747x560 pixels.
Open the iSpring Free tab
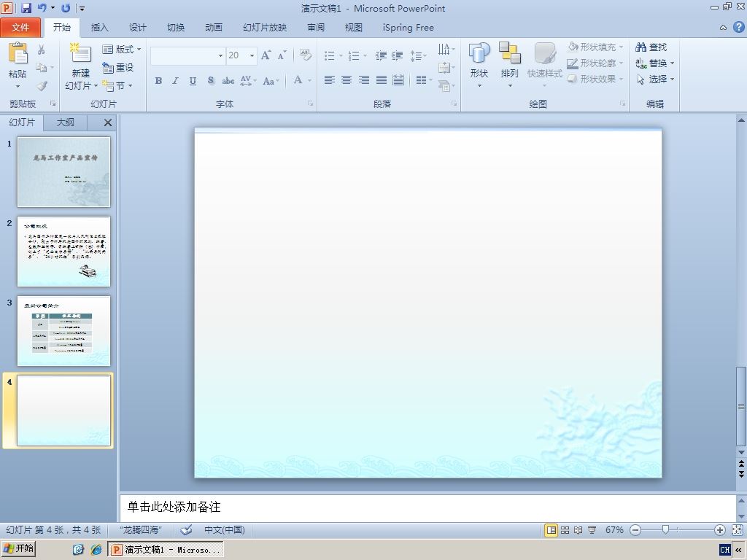(x=409, y=28)
